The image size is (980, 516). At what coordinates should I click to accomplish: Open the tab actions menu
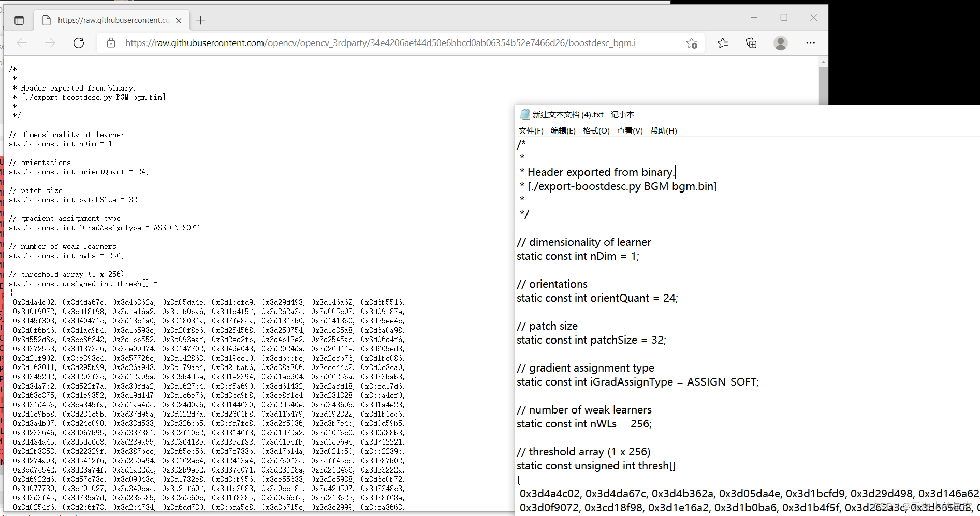pyautogui.click(x=19, y=20)
